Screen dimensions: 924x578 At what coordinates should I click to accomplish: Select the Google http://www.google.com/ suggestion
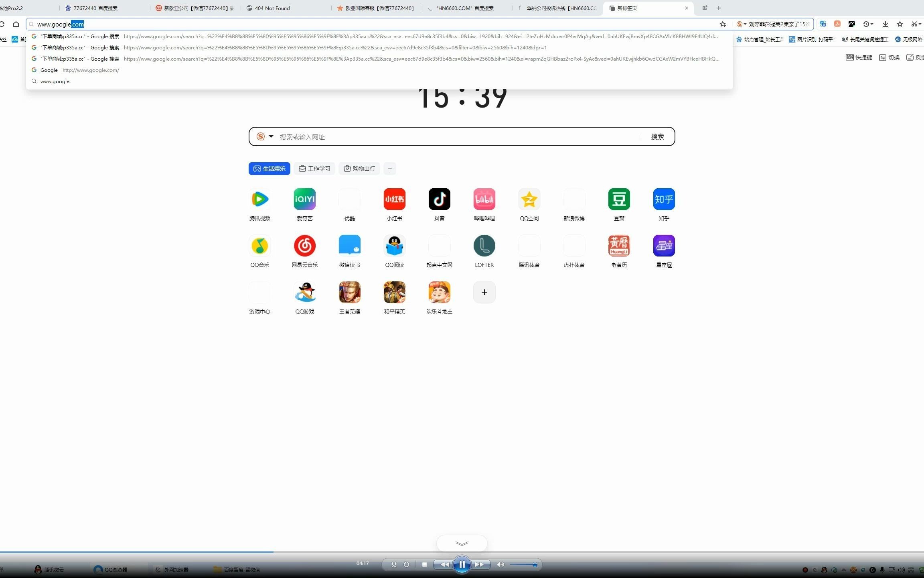(x=379, y=70)
